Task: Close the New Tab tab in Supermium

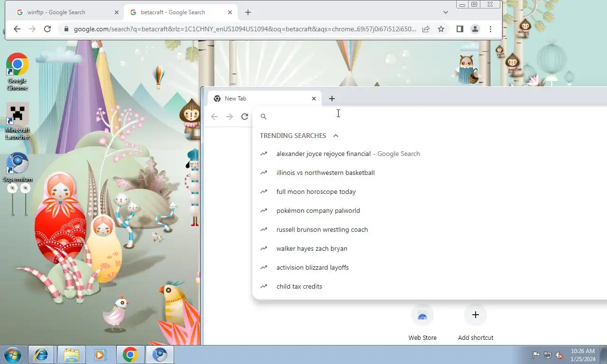Action: click(313, 99)
